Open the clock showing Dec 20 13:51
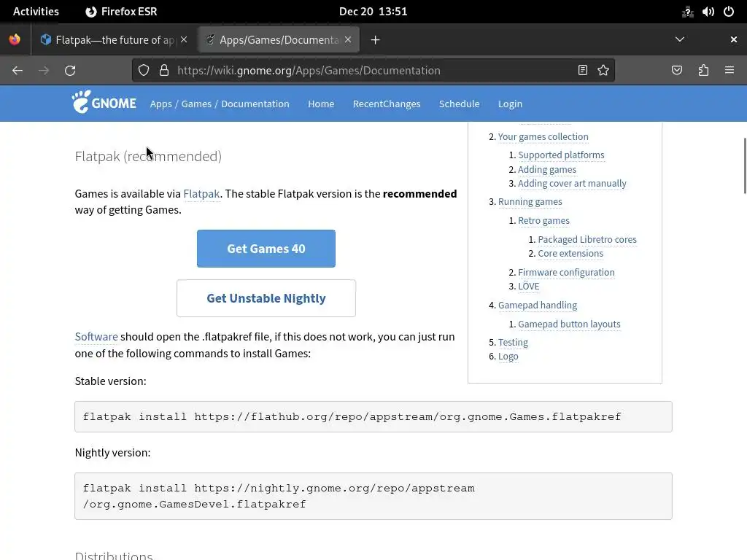The height and width of the screenshot is (560, 747). tap(373, 12)
